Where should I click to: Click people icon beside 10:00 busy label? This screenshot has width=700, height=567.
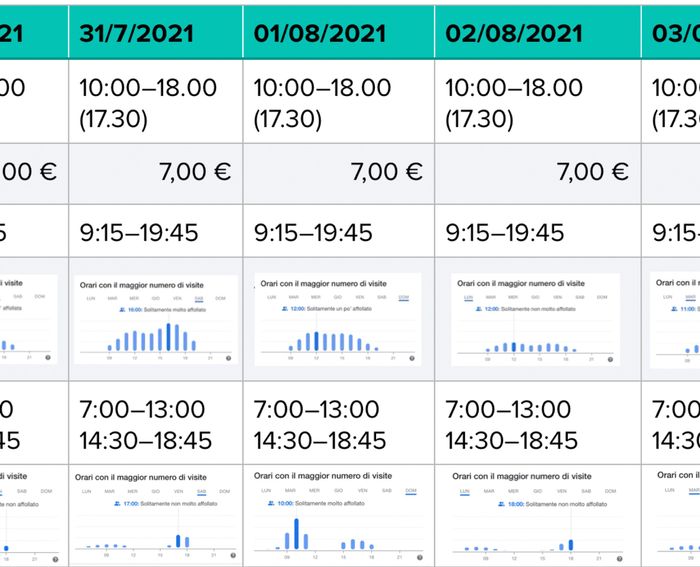pyautogui.click(x=271, y=504)
